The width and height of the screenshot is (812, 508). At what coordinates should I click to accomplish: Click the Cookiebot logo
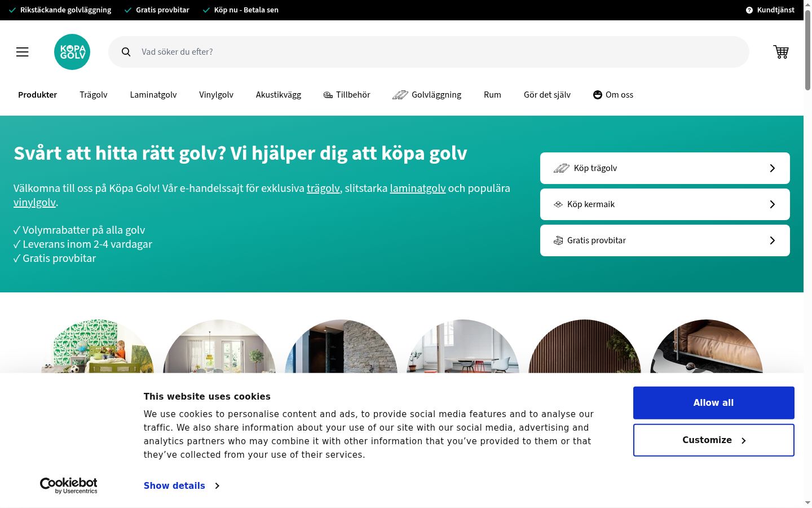pos(69,485)
